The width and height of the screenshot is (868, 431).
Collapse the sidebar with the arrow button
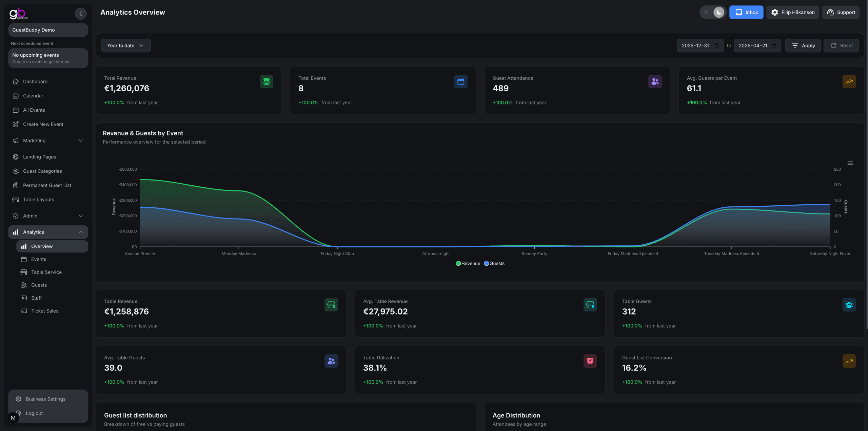(x=81, y=14)
